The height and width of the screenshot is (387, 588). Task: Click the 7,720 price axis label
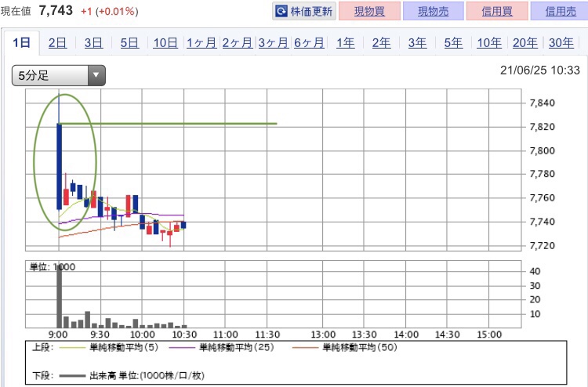543,245
